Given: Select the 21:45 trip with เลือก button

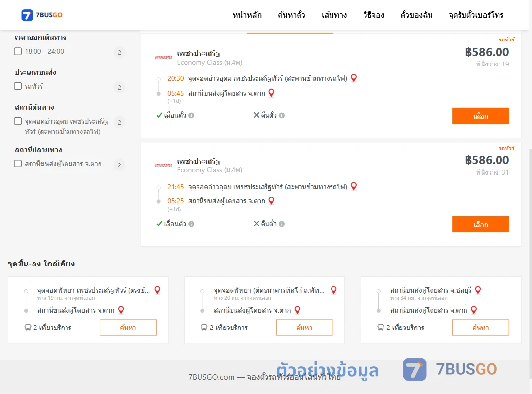Looking at the screenshot, I should tap(480, 224).
